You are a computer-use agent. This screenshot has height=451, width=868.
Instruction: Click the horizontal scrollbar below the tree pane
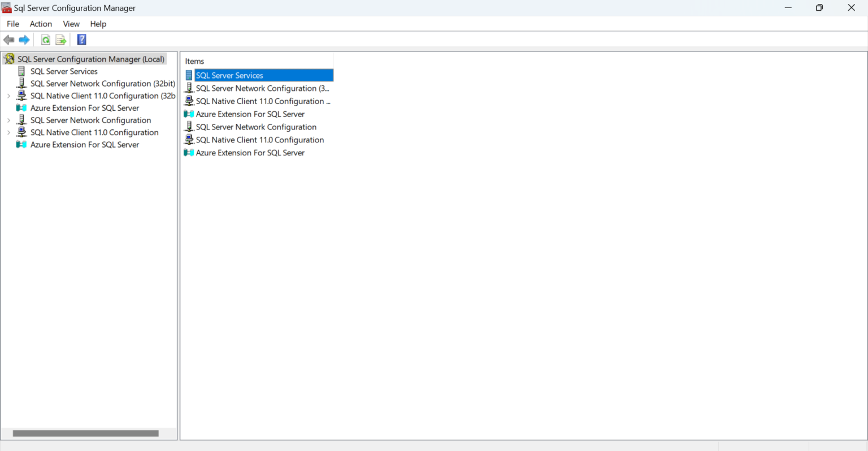coord(85,433)
